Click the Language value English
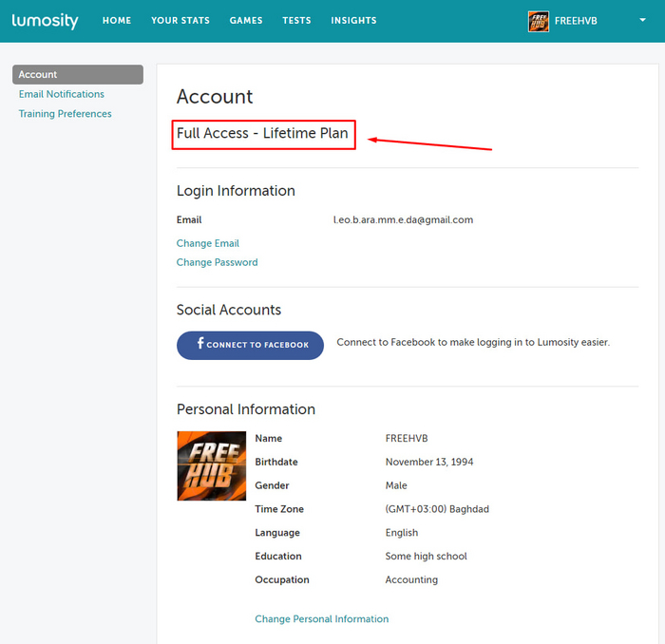Image resolution: width=665 pixels, height=644 pixels. [402, 533]
